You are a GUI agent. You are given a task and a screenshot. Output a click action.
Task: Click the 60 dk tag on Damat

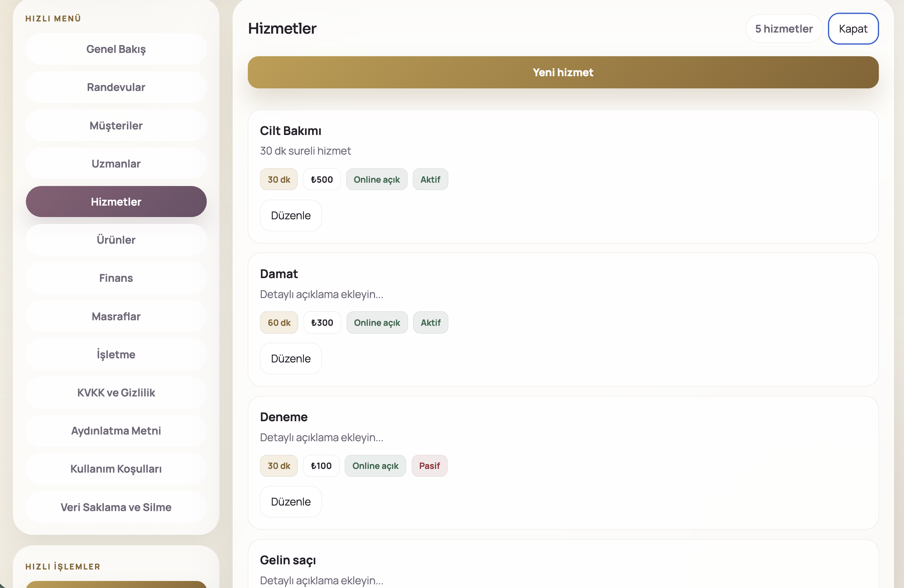pos(279,322)
